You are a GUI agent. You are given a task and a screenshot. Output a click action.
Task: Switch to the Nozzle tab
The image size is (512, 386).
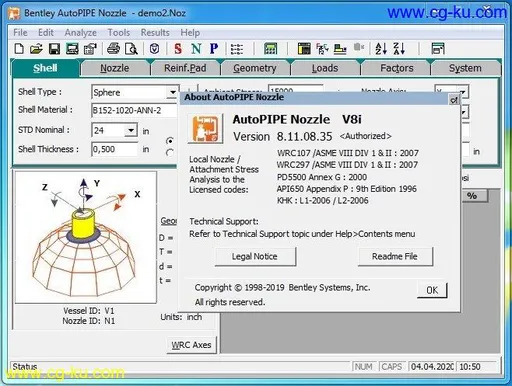click(x=115, y=68)
